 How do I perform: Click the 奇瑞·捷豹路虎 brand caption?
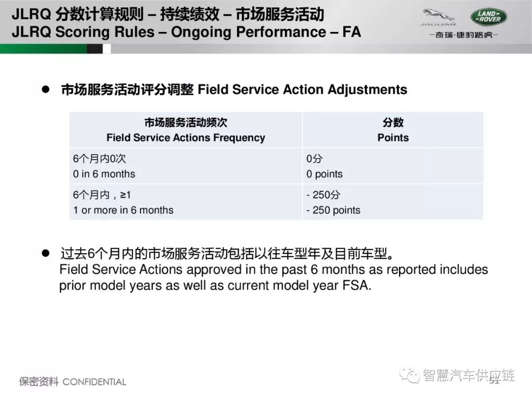[464, 34]
